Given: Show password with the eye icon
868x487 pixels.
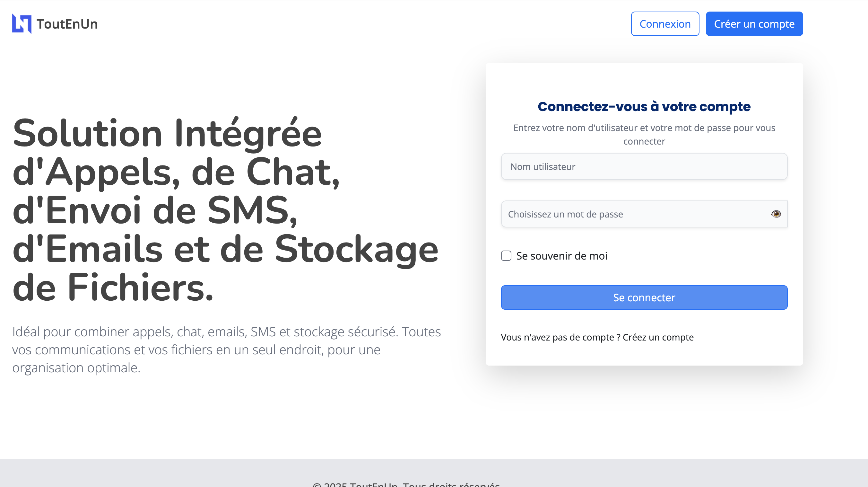Looking at the screenshot, I should (776, 214).
